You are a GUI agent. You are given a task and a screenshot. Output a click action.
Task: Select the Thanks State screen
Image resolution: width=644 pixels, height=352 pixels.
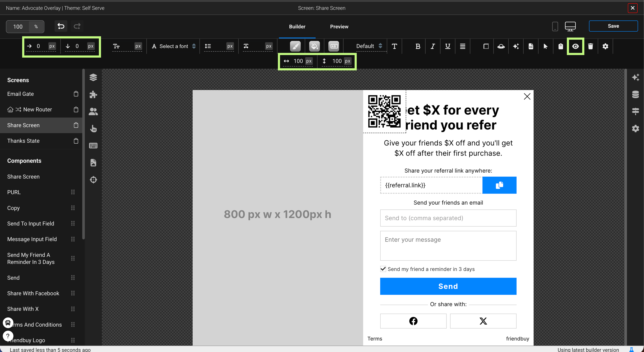click(x=23, y=141)
